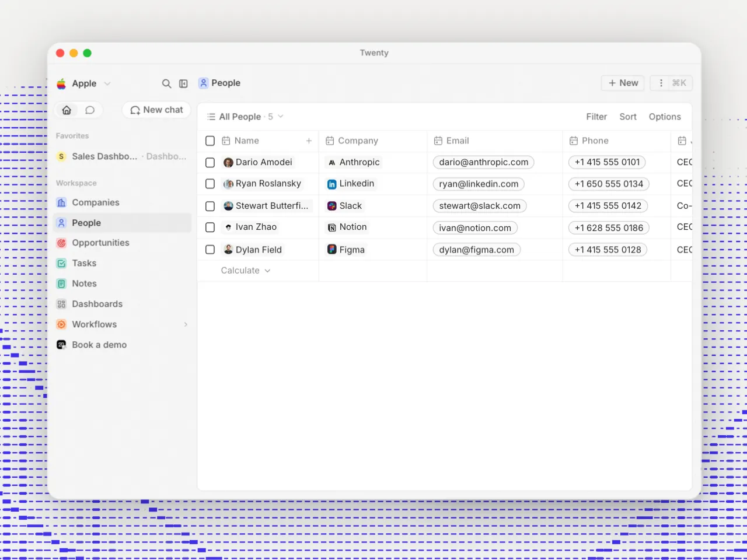Open view Options
747x560 pixels.
pos(665,117)
